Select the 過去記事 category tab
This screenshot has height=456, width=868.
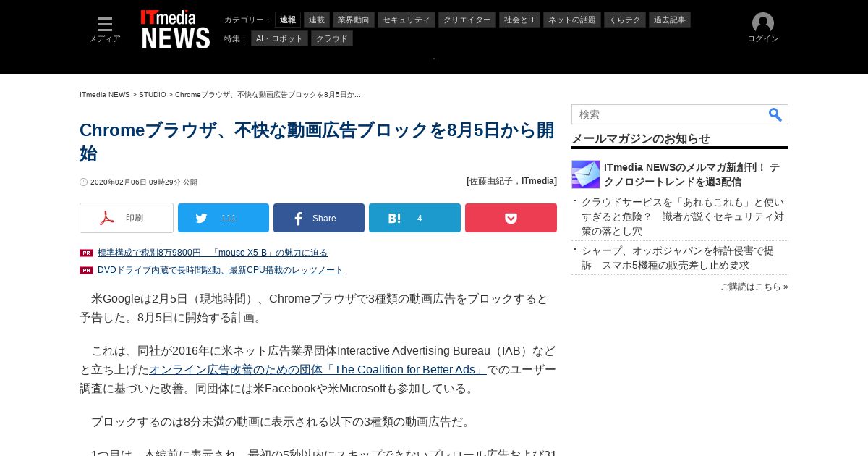coord(670,20)
